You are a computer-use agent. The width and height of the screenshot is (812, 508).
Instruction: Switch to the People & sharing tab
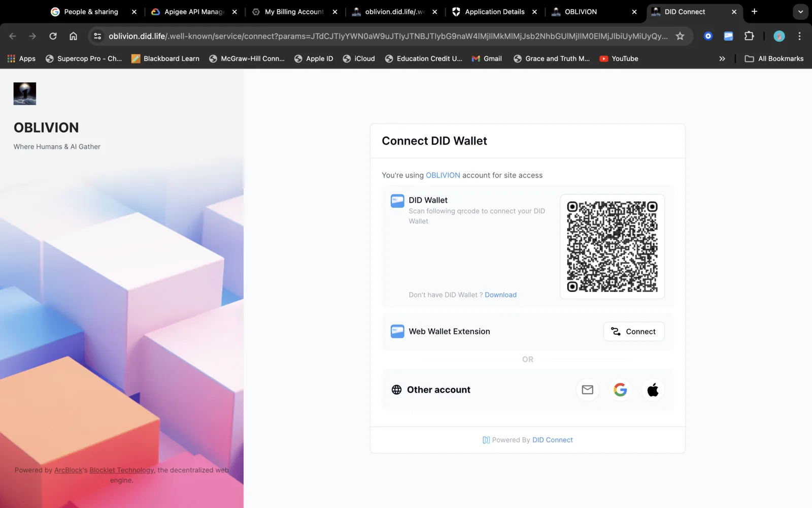(91, 12)
